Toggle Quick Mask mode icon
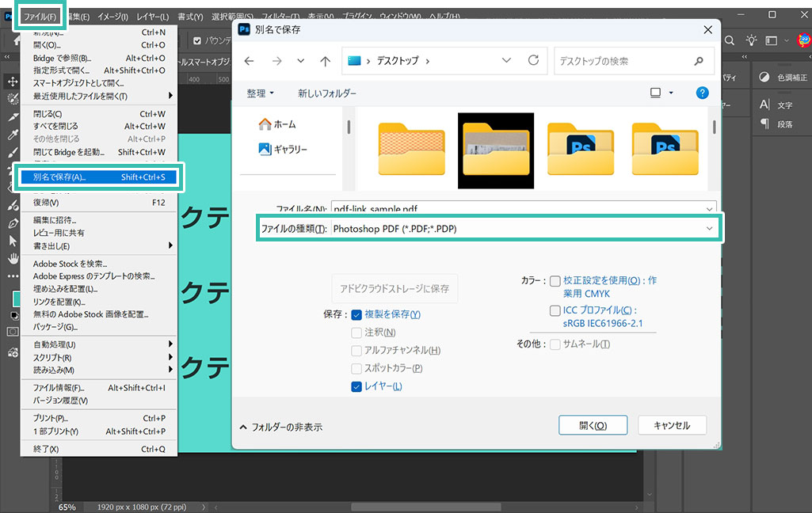Viewport: 812px width, 513px height. point(13,332)
